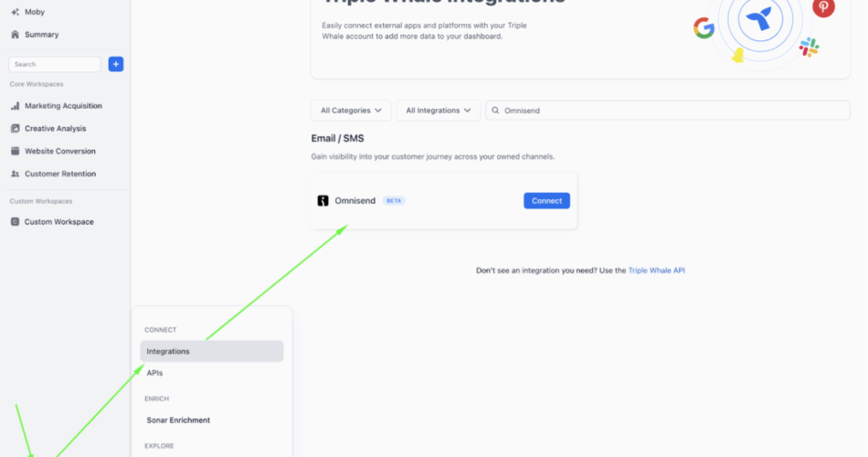Click the Moby sparkle icon

tap(15, 12)
